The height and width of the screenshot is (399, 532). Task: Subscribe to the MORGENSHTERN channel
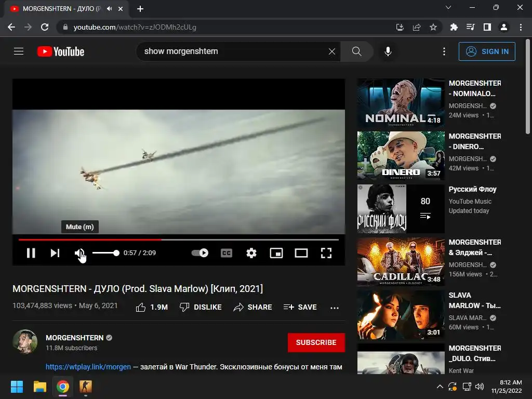[316, 342]
